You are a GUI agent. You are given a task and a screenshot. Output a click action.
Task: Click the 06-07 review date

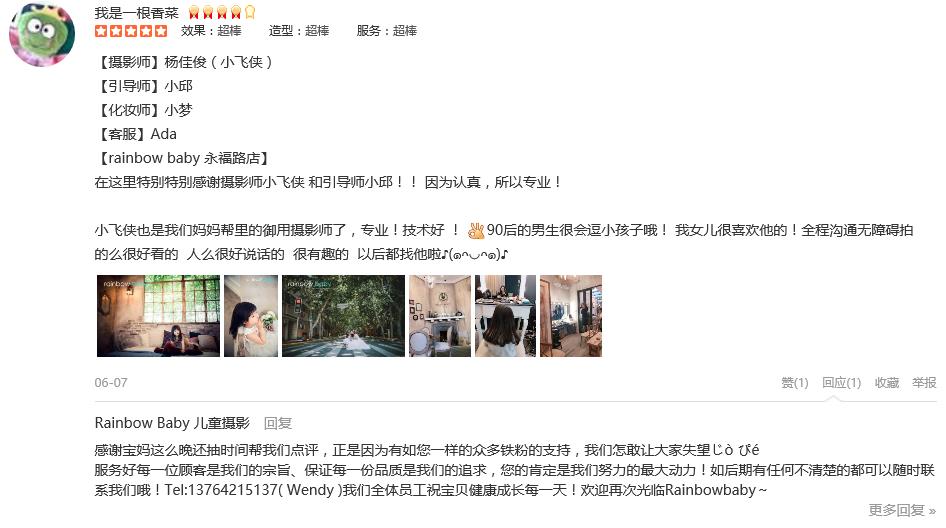tap(111, 383)
